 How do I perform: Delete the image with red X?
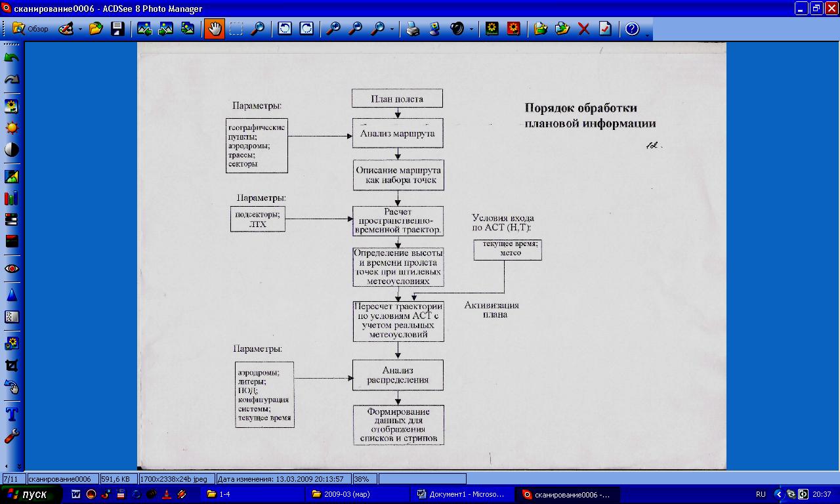click(583, 29)
